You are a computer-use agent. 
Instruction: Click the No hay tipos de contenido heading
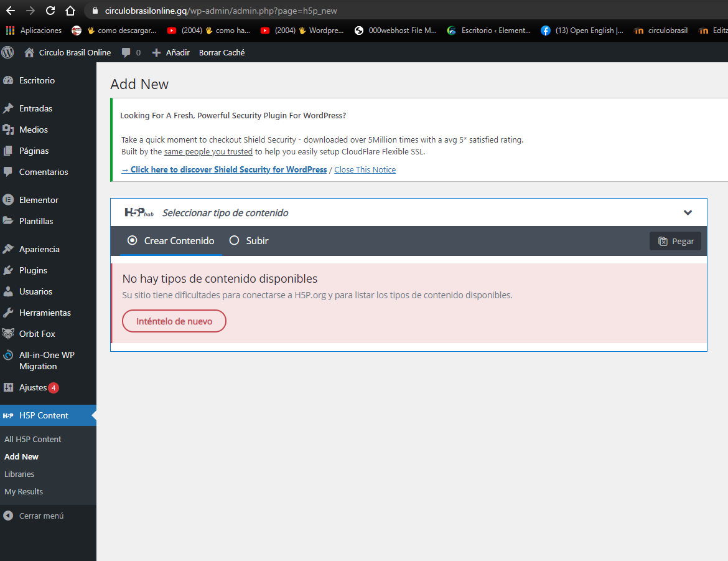coord(220,278)
